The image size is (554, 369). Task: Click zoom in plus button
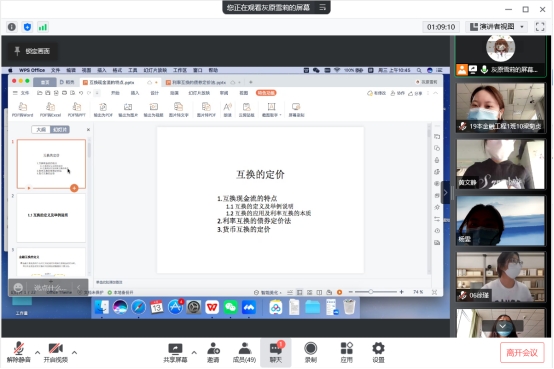401,292
